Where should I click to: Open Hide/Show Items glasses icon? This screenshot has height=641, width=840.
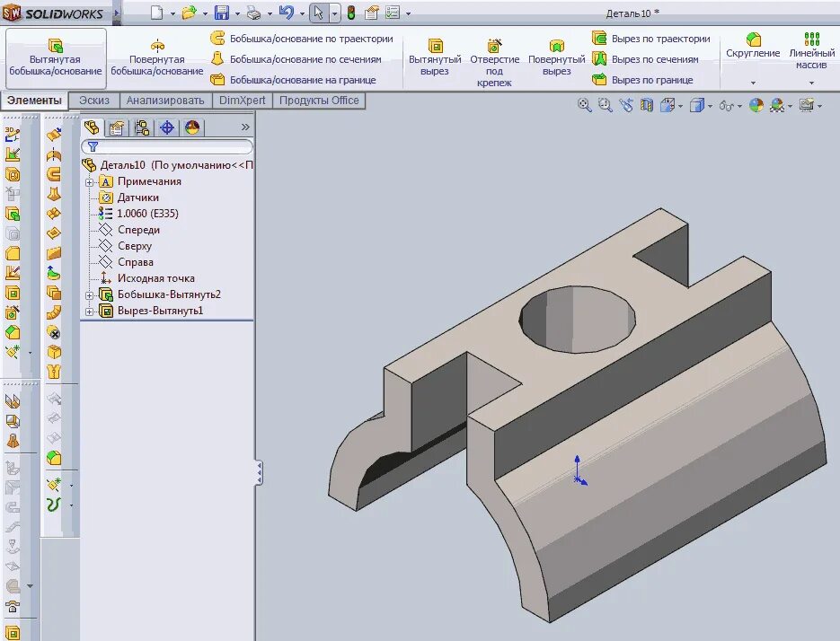coord(726,106)
